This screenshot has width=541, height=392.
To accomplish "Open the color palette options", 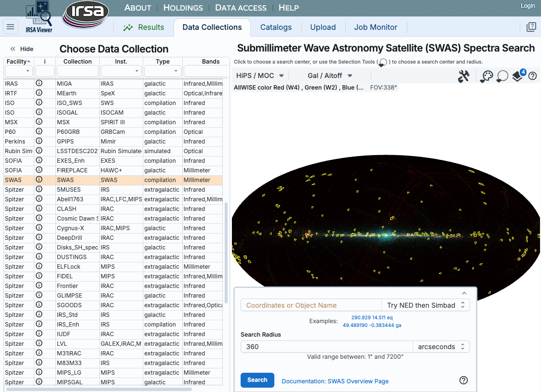I will (x=487, y=76).
